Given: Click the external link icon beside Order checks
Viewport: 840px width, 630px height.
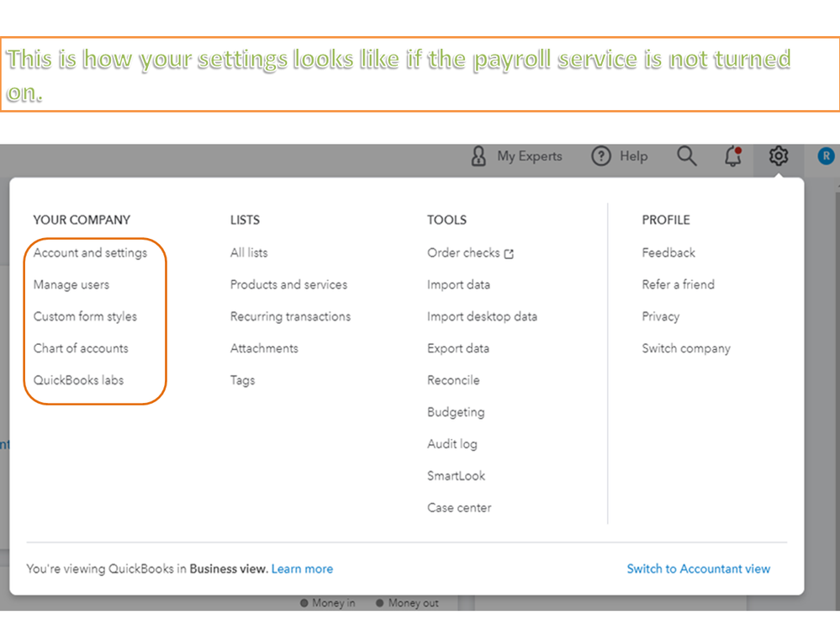Looking at the screenshot, I should (509, 254).
